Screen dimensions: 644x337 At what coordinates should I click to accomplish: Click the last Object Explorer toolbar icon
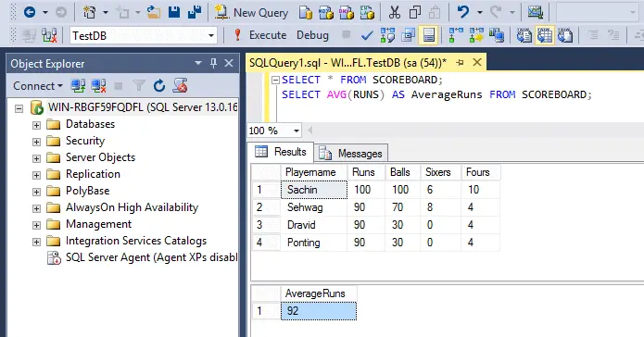(180, 86)
